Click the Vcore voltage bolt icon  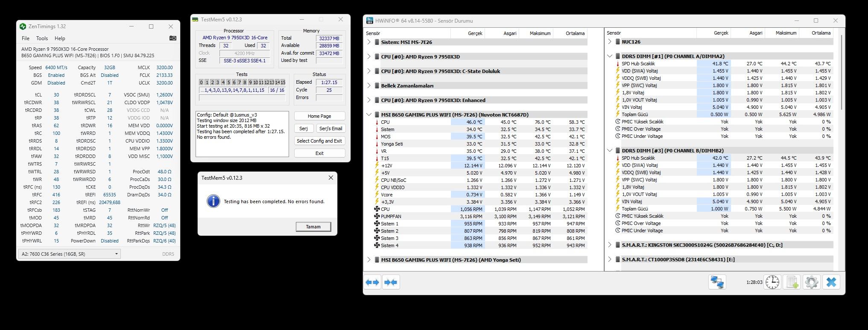click(377, 195)
